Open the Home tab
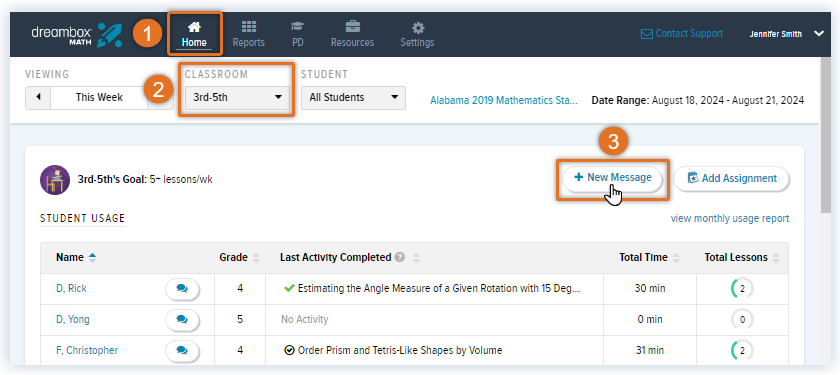This screenshot has width=840, height=375. pyautogui.click(x=194, y=34)
